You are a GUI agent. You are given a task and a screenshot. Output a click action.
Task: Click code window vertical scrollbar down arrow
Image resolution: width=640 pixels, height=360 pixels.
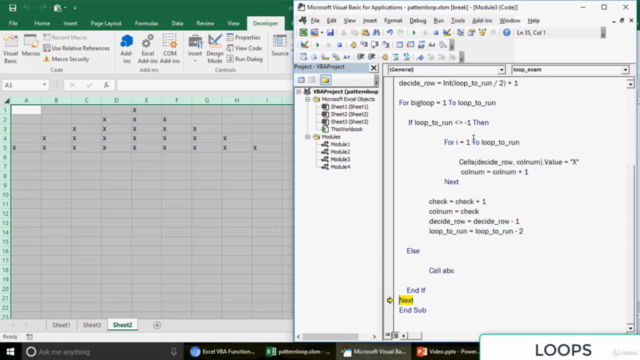click(631, 328)
